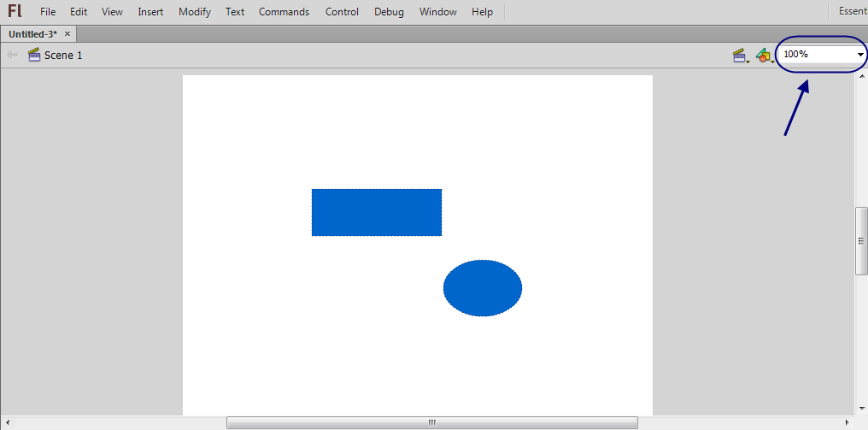This screenshot has height=430, width=868.
Task: Click the horizontal scrollbar thumb
Action: click(x=431, y=422)
